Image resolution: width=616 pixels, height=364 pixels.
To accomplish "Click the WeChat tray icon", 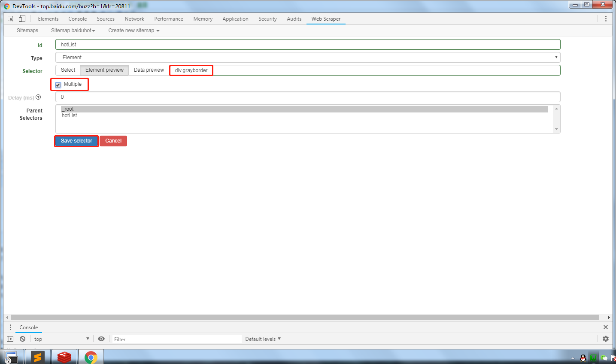I will [604, 358].
